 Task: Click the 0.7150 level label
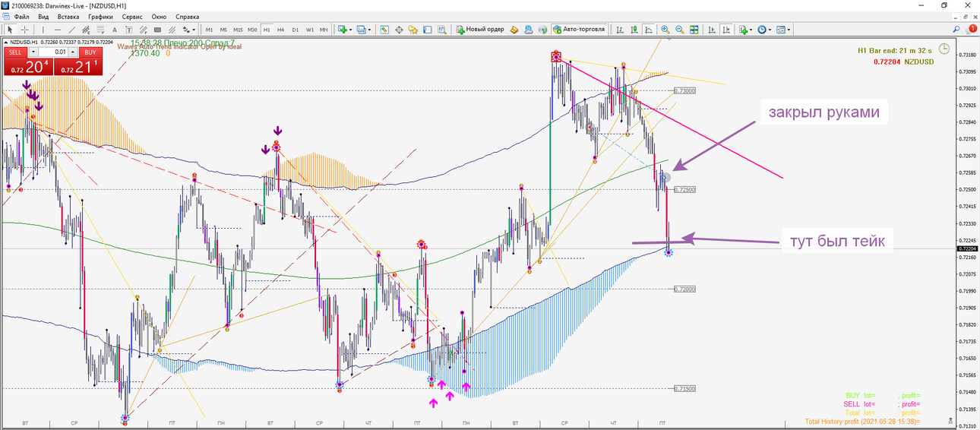click(686, 388)
